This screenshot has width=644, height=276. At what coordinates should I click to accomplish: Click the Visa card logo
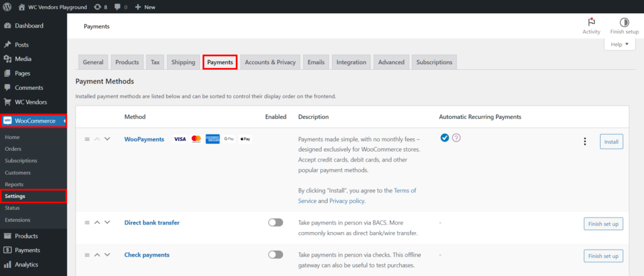pos(180,139)
